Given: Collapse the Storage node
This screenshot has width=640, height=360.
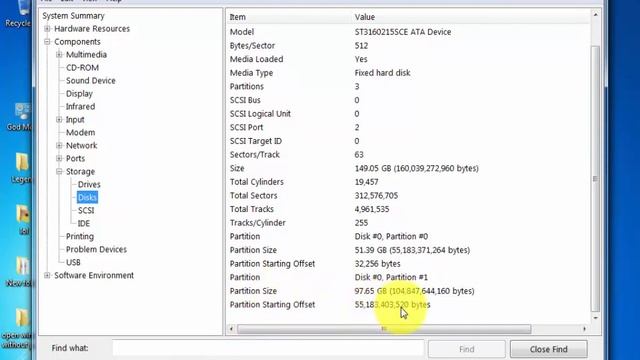Looking at the screenshot, I should point(59,171).
